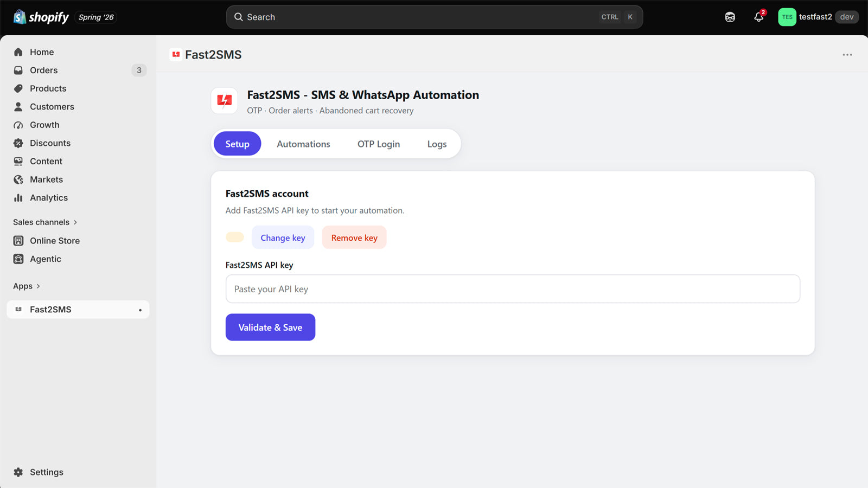The width and height of the screenshot is (868, 488).
Task: Open the OTP Login tab
Action: coord(379,144)
